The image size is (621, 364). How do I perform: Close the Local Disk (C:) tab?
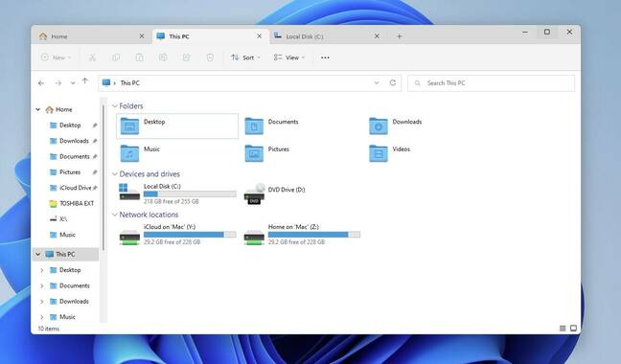tap(377, 36)
